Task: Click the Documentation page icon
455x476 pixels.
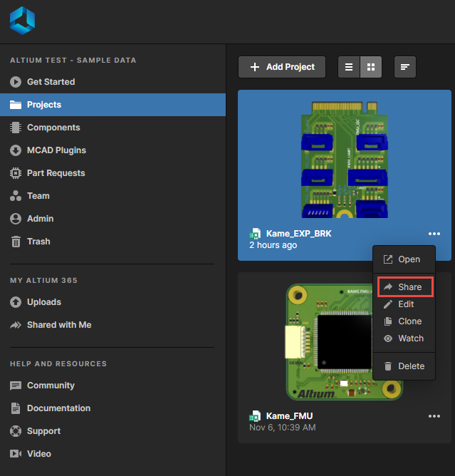Action: (16, 408)
